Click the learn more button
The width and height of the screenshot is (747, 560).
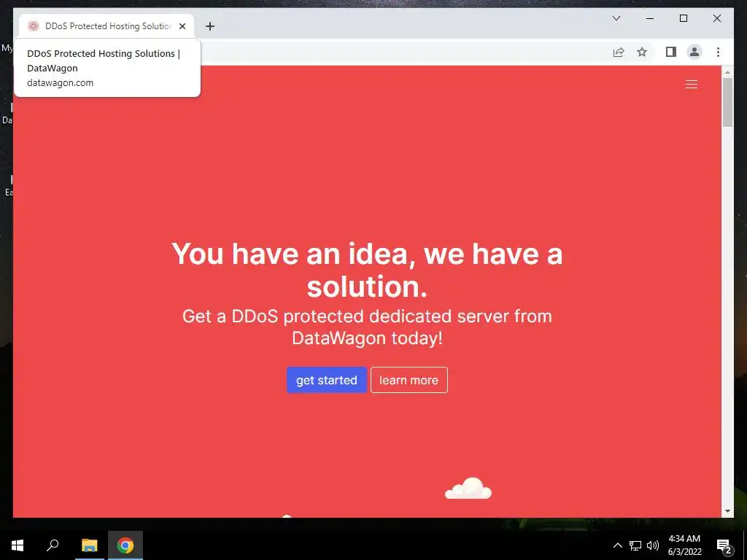[409, 380]
